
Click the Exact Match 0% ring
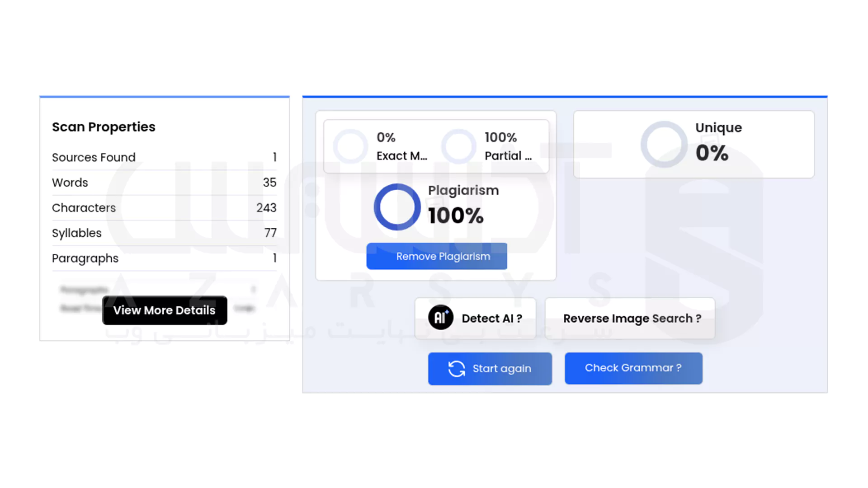point(350,146)
